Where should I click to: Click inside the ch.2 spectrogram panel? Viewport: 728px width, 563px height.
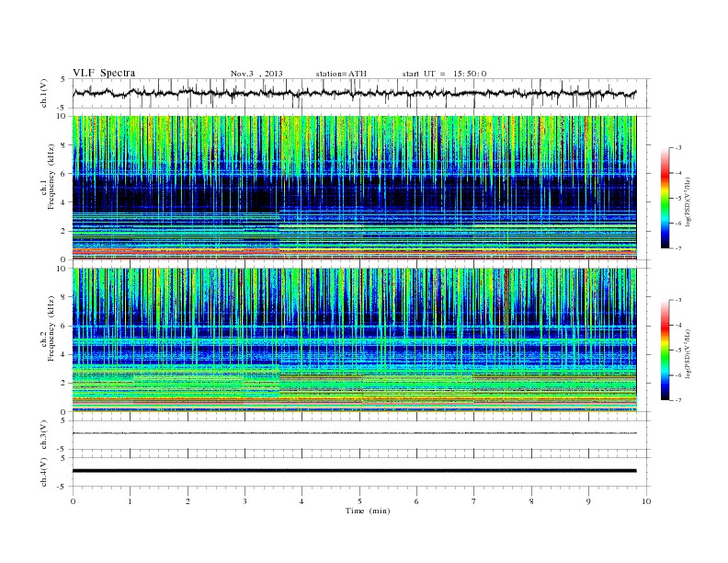click(x=354, y=340)
